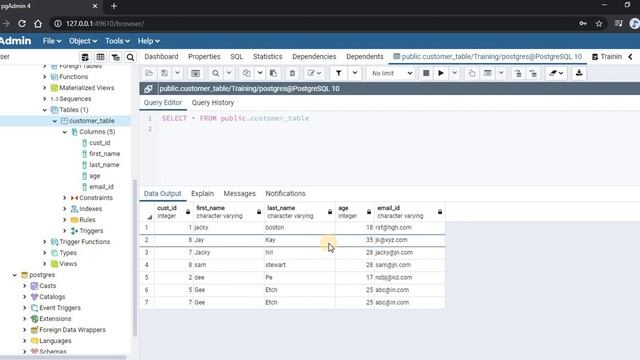Expand the Indexes tree node
Viewport: 640px width, 360px height.
coord(64,209)
